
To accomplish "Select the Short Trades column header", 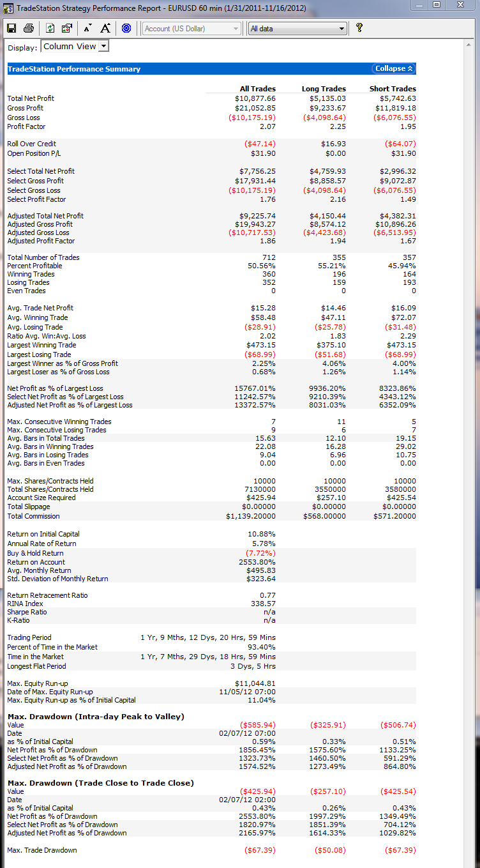I will 393,89.
